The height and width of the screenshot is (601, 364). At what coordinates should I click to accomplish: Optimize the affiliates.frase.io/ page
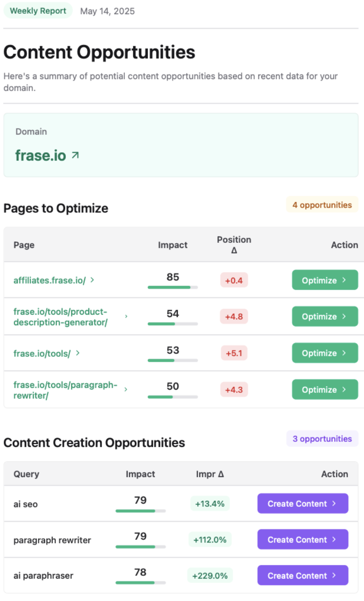click(325, 280)
